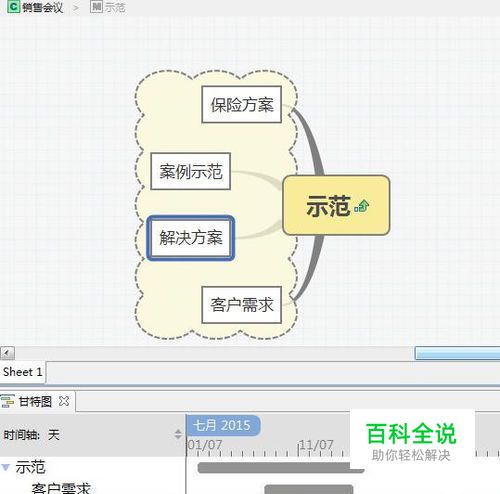This screenshot has width=500, height=494.
Task: Click the horizontal scrollbar left arrow
Action: point(7,353)
